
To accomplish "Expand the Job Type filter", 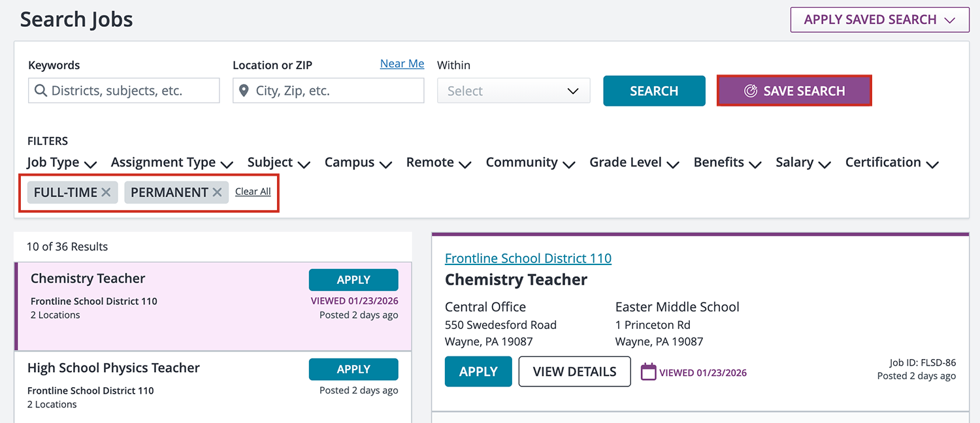I will click(61, 163).
